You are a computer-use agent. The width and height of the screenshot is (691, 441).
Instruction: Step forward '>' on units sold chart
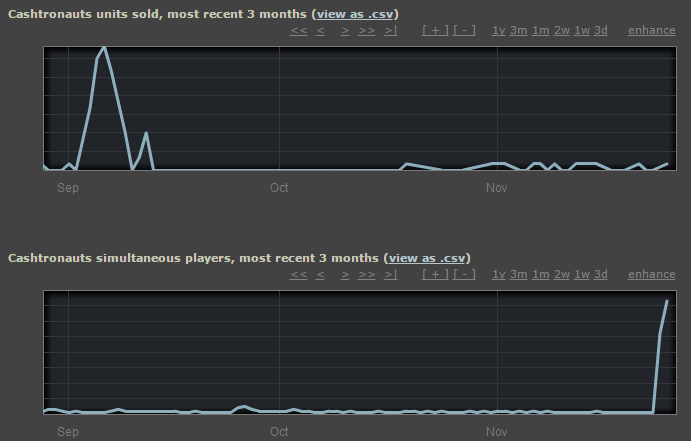pyautogui.click(x=345, y=30)
